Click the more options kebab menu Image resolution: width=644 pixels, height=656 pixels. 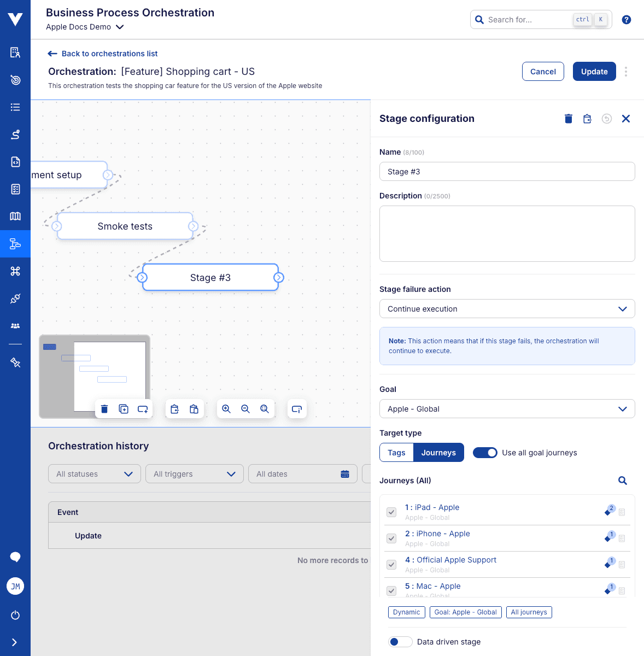coord(626,72)
